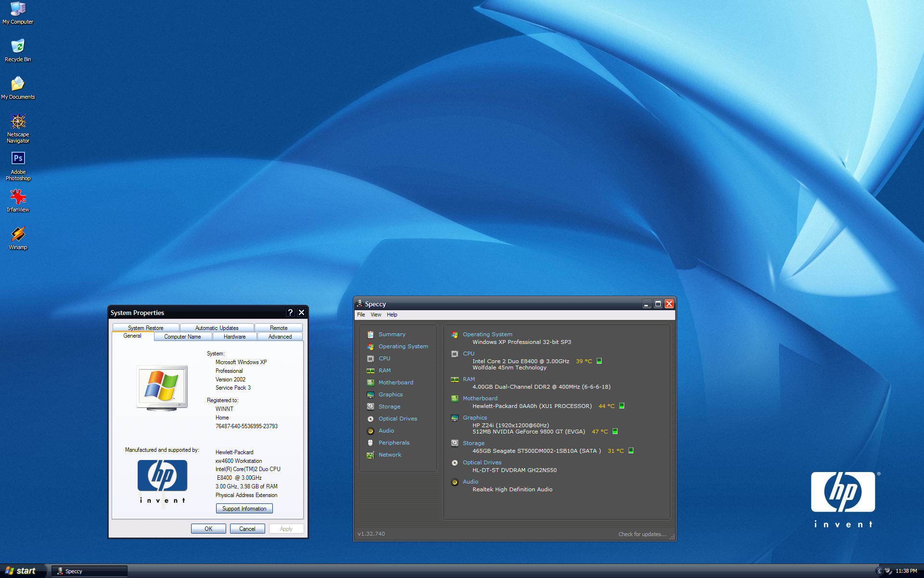Open RAM section from summary heading

468,379
